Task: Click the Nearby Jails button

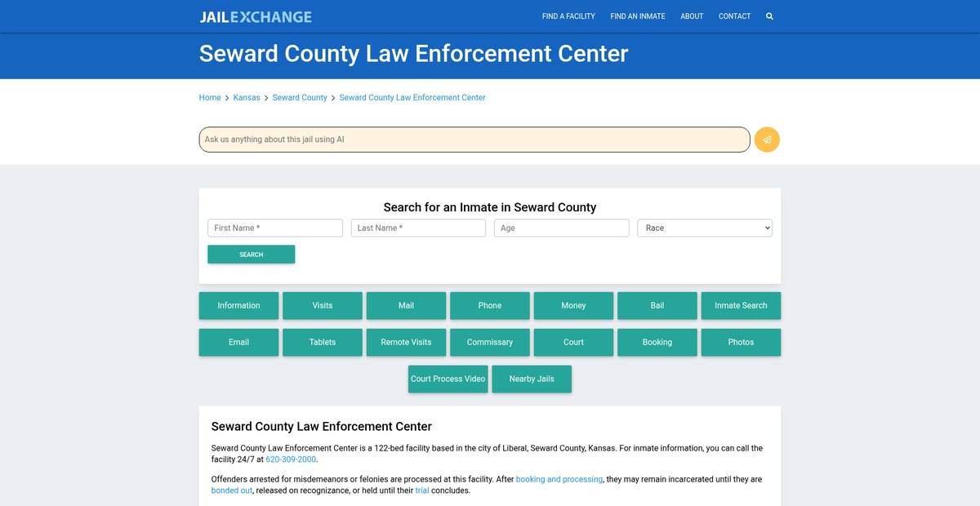Action: (532, 379)
